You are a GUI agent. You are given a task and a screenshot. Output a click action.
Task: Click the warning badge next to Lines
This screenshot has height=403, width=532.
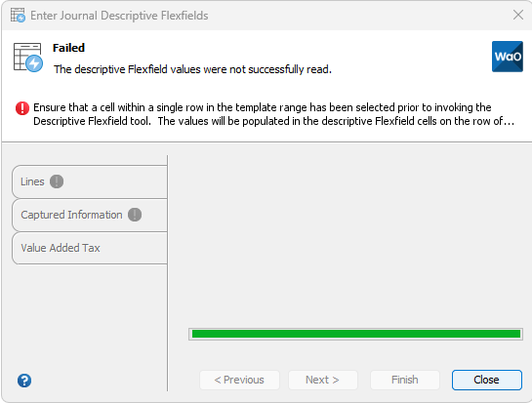(57, 181)
